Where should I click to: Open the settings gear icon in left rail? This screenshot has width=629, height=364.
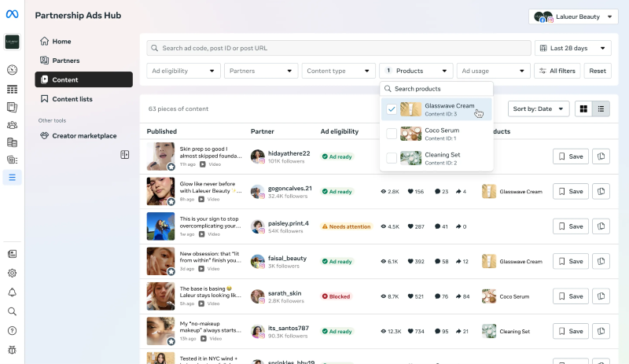point(12,274)
